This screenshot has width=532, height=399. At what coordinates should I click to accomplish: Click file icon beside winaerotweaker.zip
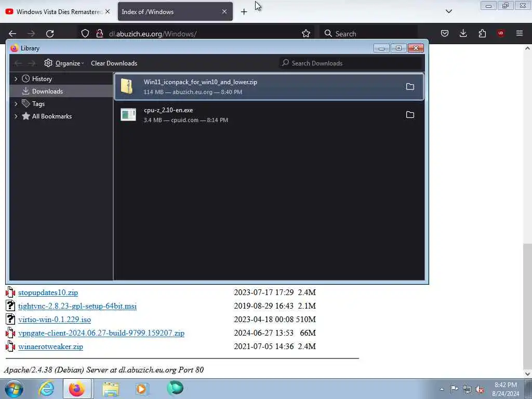click(10, 347)
